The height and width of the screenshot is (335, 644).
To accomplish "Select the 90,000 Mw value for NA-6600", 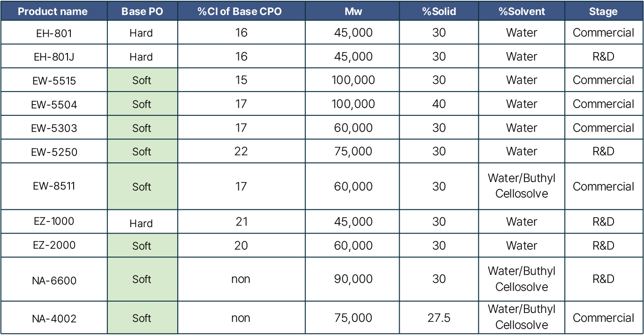I will click(354, 279).
